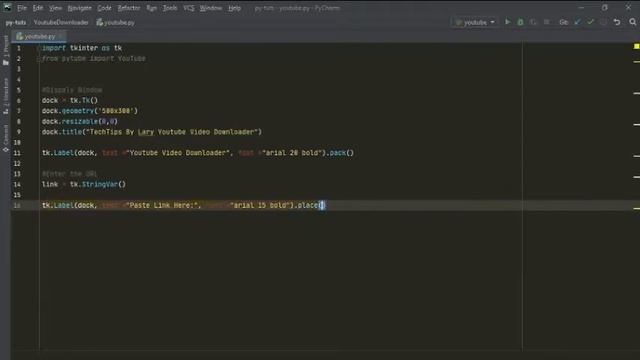Click the py-tuts breadcrumb in navigation bar
Image resolution: width=640 pixels, height=360 pixels.
click(x=16, y=23)
